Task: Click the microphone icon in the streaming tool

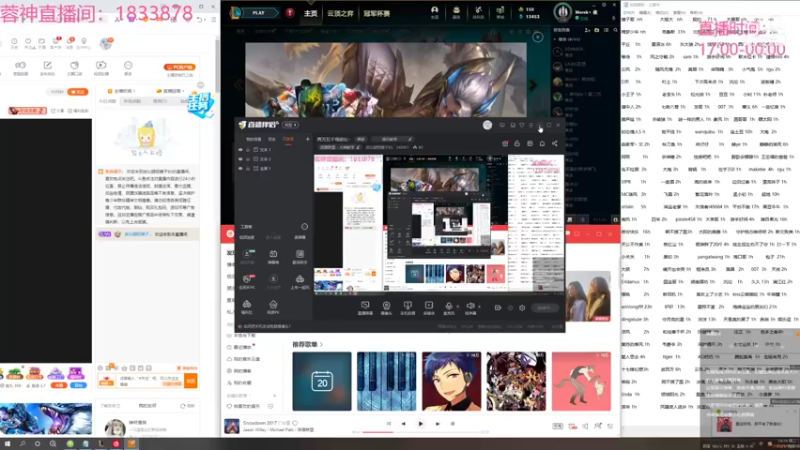Action: tap(448, 307)
